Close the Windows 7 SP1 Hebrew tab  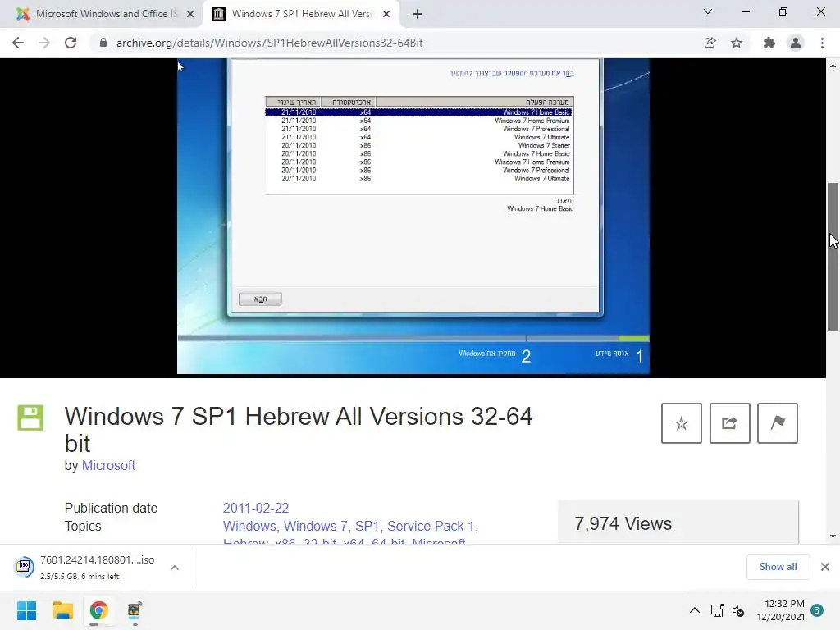click(386, 14)
